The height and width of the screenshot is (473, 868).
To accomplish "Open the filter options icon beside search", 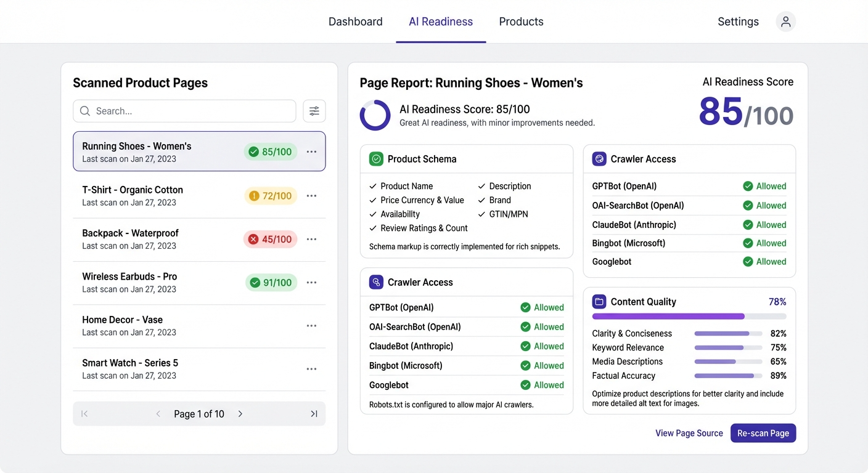I will (314, 111).
